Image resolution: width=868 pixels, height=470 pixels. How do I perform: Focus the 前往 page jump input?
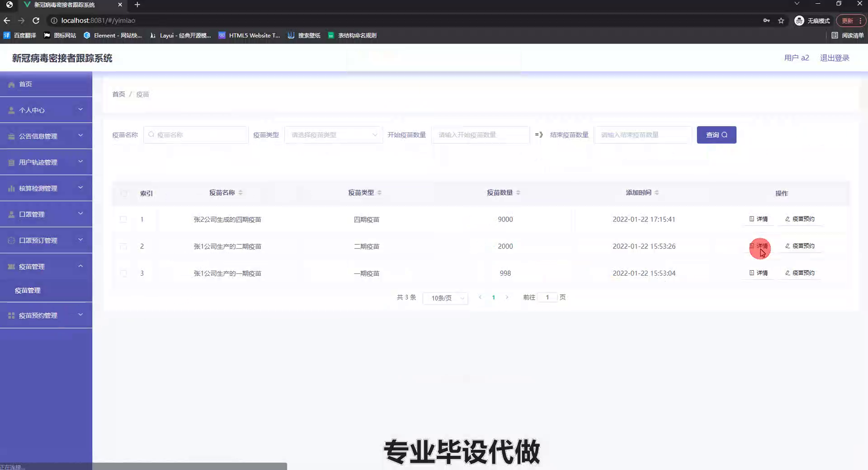point(547,297)
